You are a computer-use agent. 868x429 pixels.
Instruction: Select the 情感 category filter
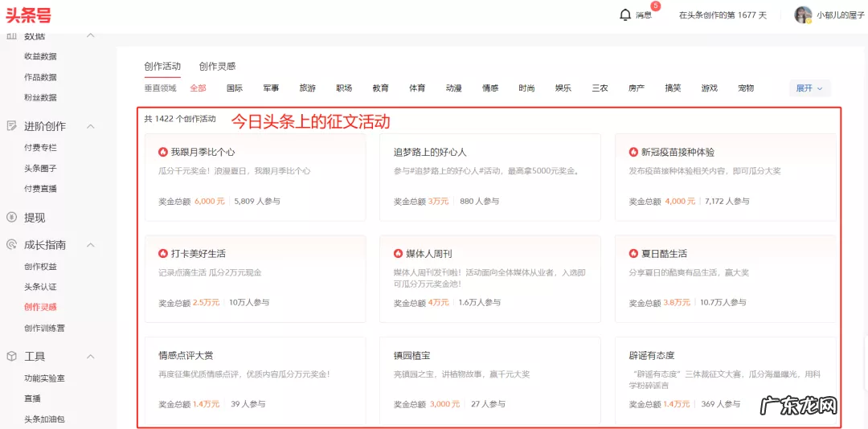490,88
